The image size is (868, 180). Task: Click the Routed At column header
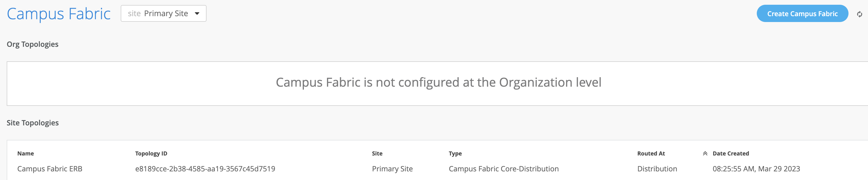pyautogui.click(x=651, y=154)
